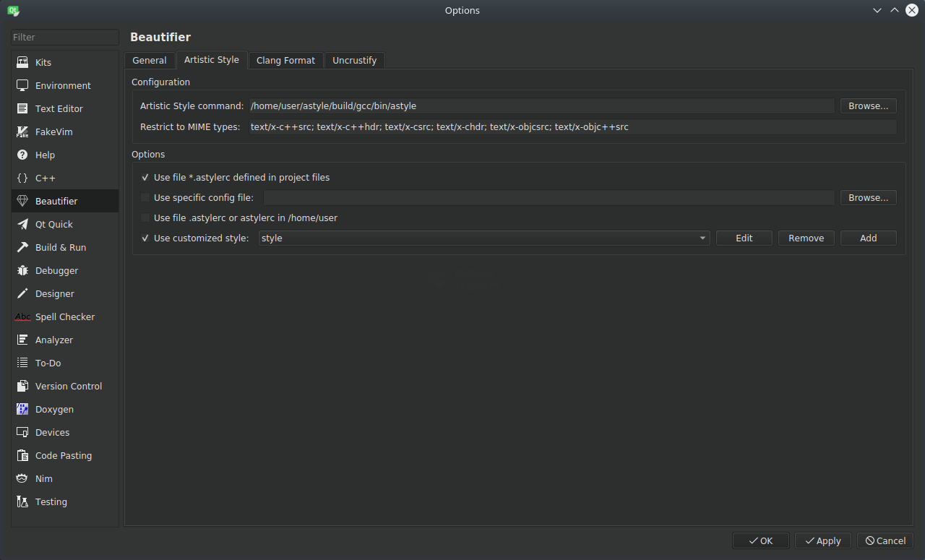The height and width of the screenshot is (560, 925).
Task: Focus the Filter search field
Action: click(x=65, y=38)
